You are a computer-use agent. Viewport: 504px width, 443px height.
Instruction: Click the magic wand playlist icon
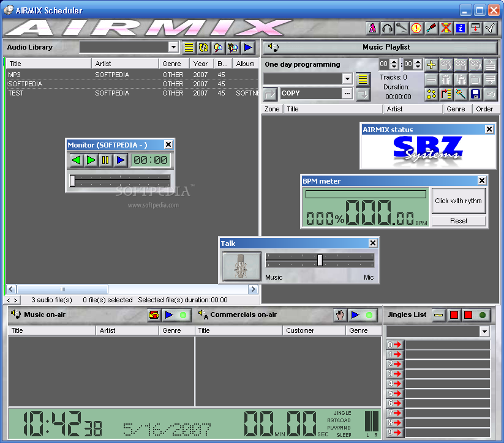(461, 94)
